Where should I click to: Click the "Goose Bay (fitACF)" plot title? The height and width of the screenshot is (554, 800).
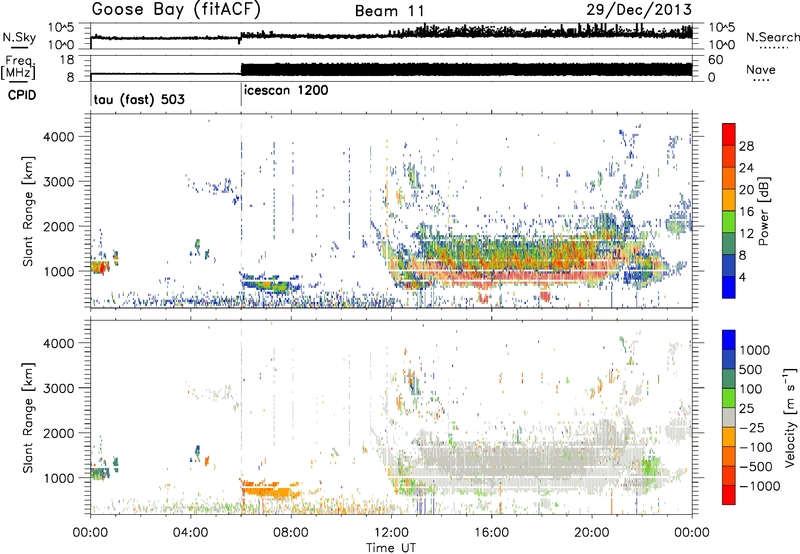176,9
